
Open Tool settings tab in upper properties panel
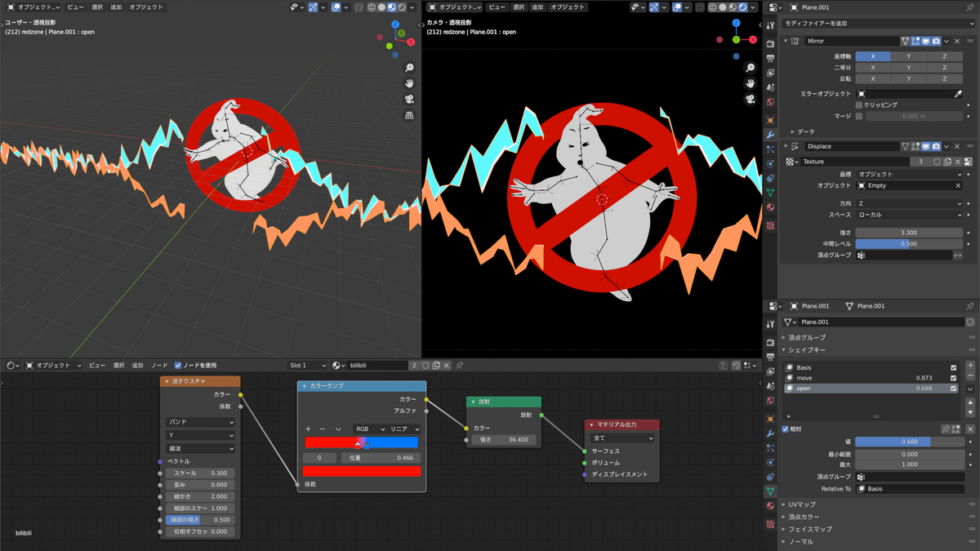[x=770, y=25]
